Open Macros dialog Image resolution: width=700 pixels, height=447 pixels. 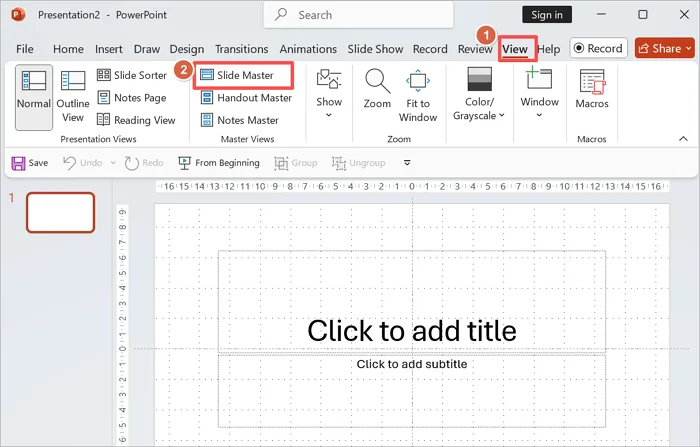pos(592,89)
